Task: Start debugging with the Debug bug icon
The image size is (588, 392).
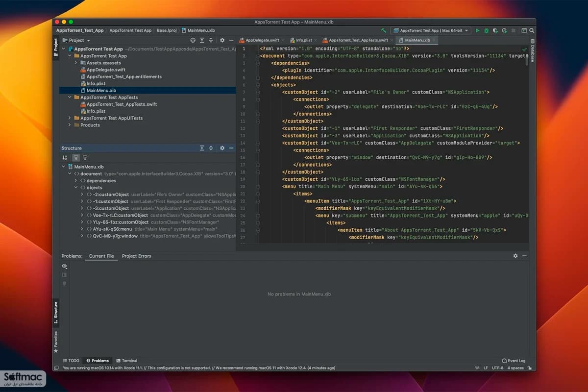Action: click(x=486, y=30)
